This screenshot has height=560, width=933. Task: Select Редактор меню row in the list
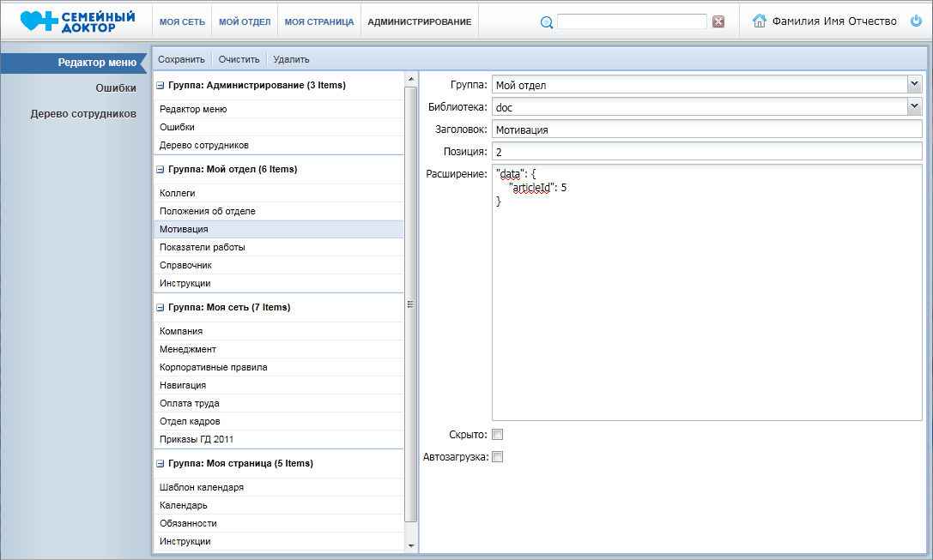278,110
